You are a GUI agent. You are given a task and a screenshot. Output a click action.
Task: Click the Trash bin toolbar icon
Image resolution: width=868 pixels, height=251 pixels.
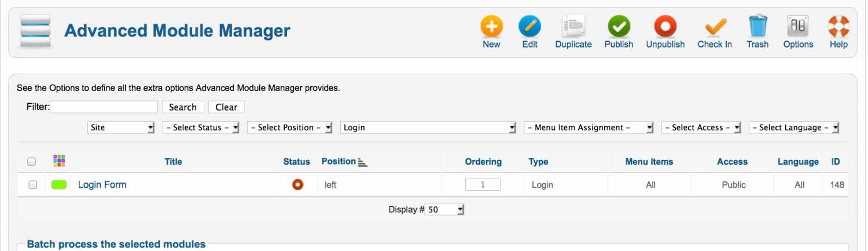point(757,27)
